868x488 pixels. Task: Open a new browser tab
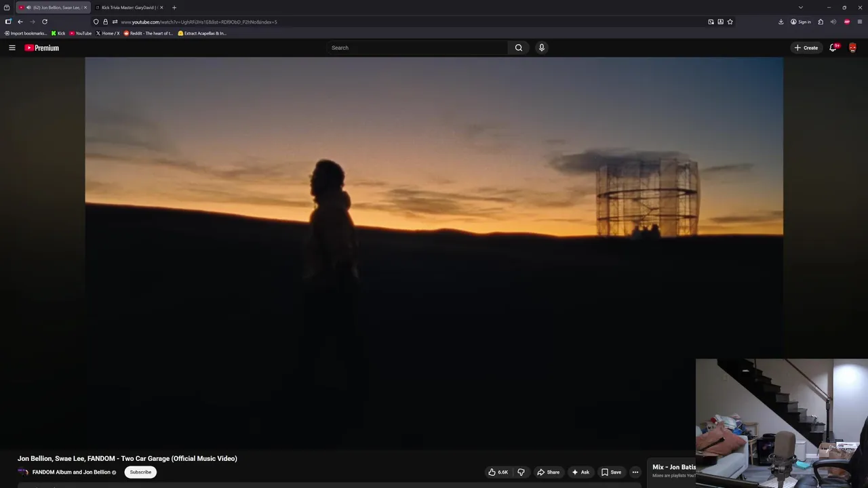pos(174,7)
